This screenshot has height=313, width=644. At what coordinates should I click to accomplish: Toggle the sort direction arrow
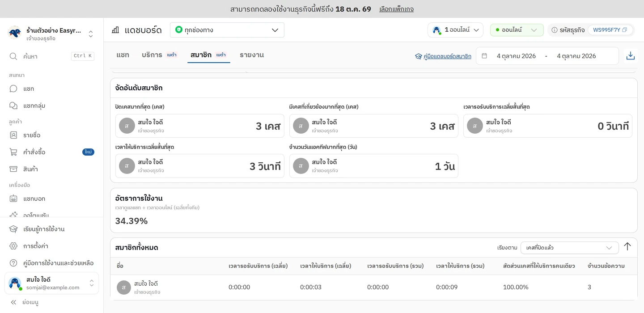pyautogui.click(x=627, y=246)
